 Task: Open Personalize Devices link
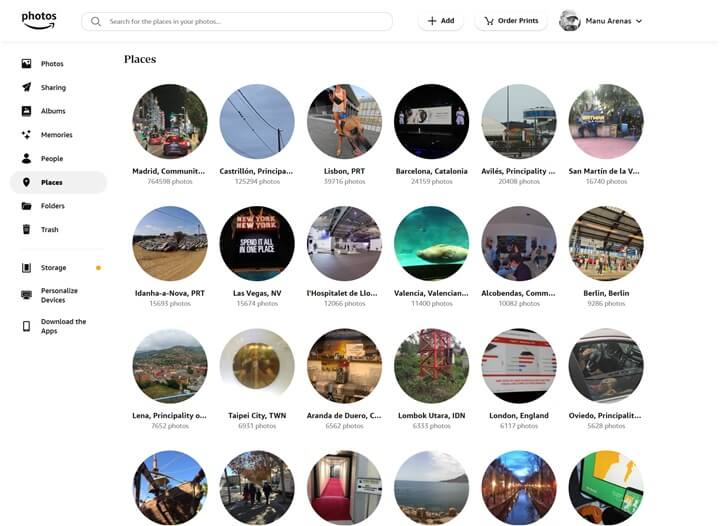59,295
